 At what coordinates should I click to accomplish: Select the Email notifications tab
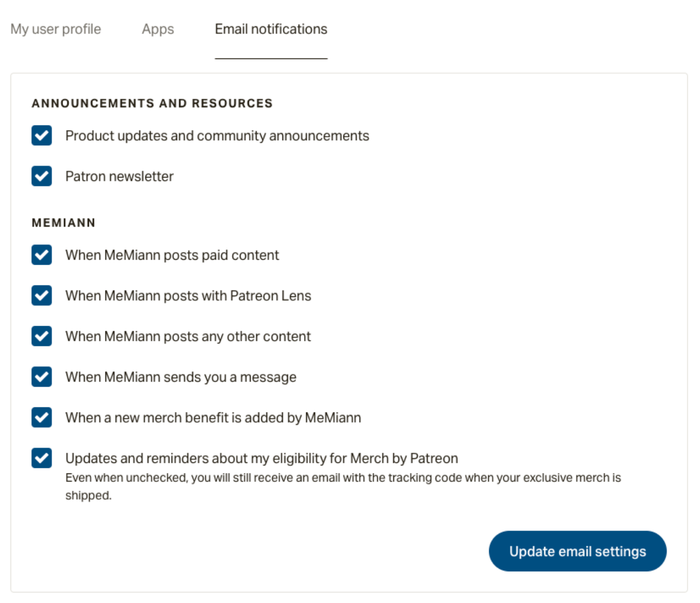point(271,29)
